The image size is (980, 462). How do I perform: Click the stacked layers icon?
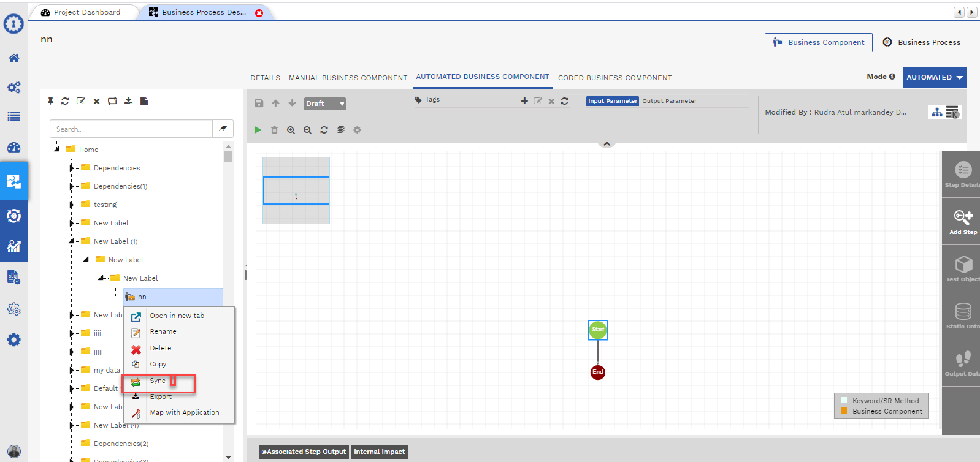[340, 130]
